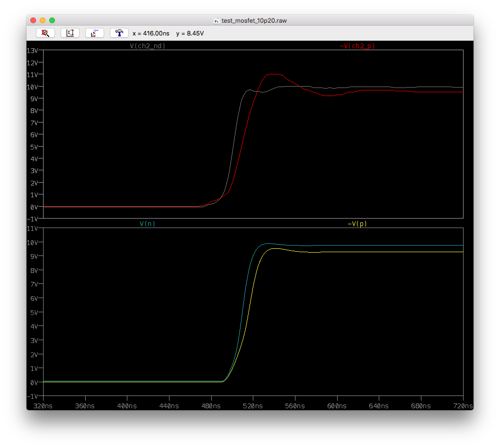This screenshot has width=500, height=448.
Task: Close the test_mosfet_10p20.raw window
Action: (33, 20)
